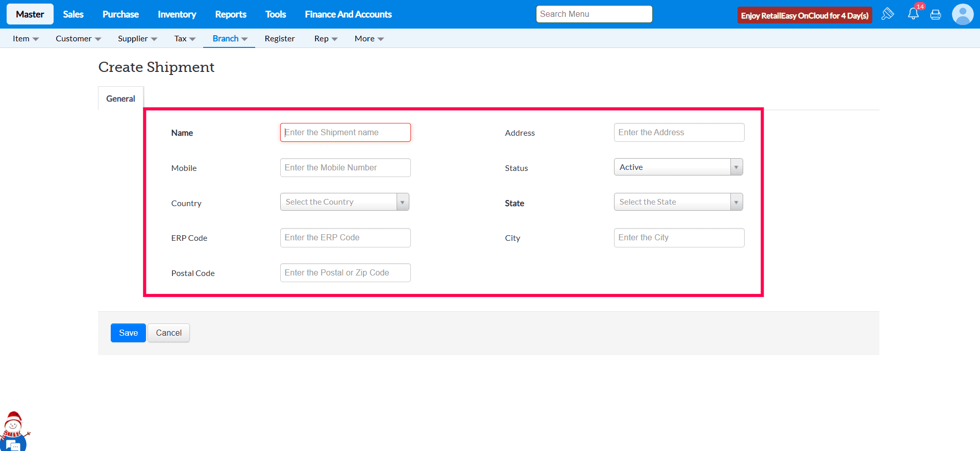Open the Supplier submenu
The height and width of the screenshot is (451, 980).
(x=137, y=39)
